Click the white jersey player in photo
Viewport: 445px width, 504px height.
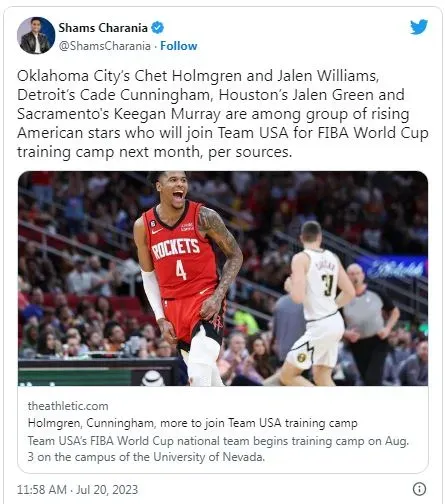coord(318,303)
